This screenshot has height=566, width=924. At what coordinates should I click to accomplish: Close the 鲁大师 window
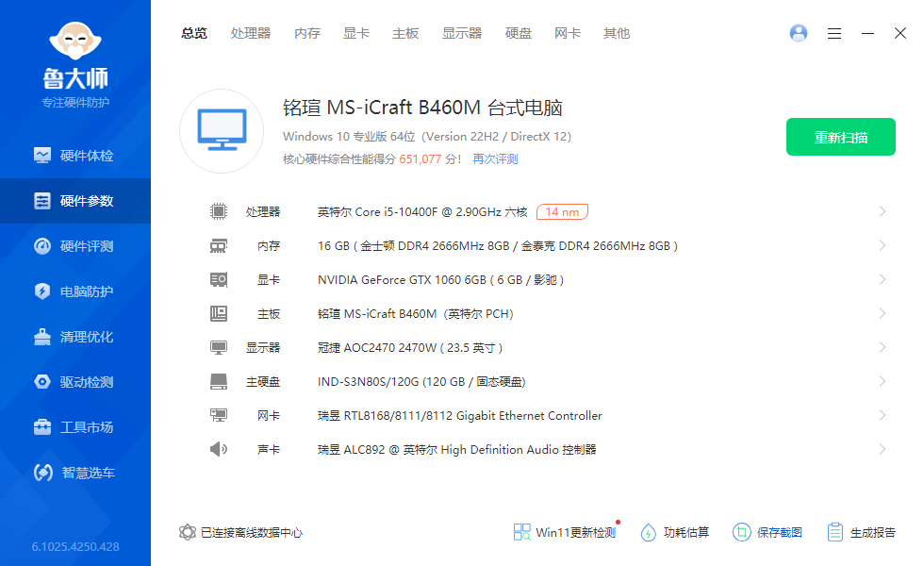(x=899, y=33)
